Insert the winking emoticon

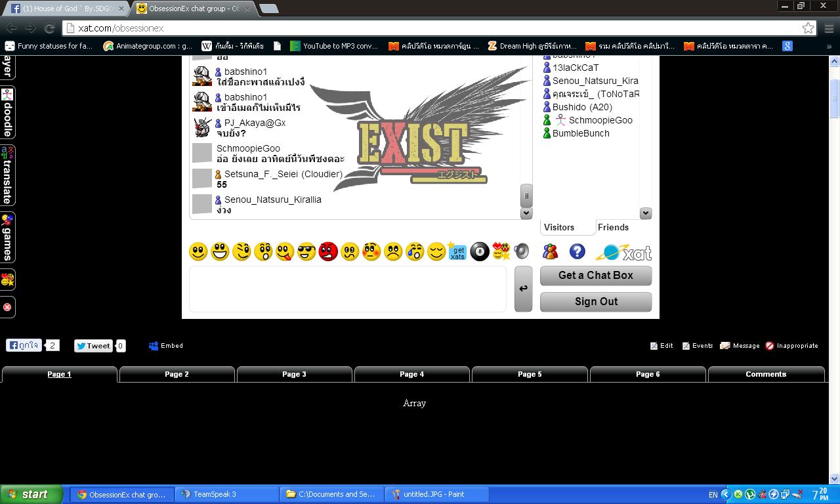(241, 251)
